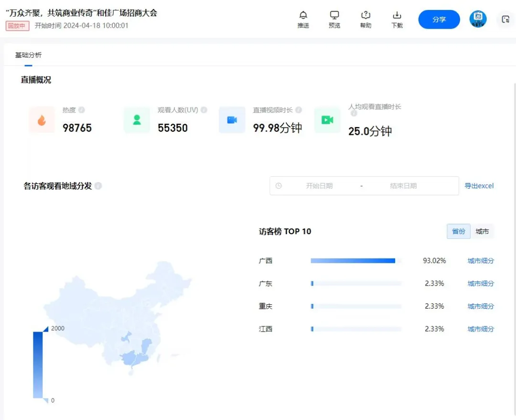
Task: Click the account switch icon at top right
Action: pos(505,19)
